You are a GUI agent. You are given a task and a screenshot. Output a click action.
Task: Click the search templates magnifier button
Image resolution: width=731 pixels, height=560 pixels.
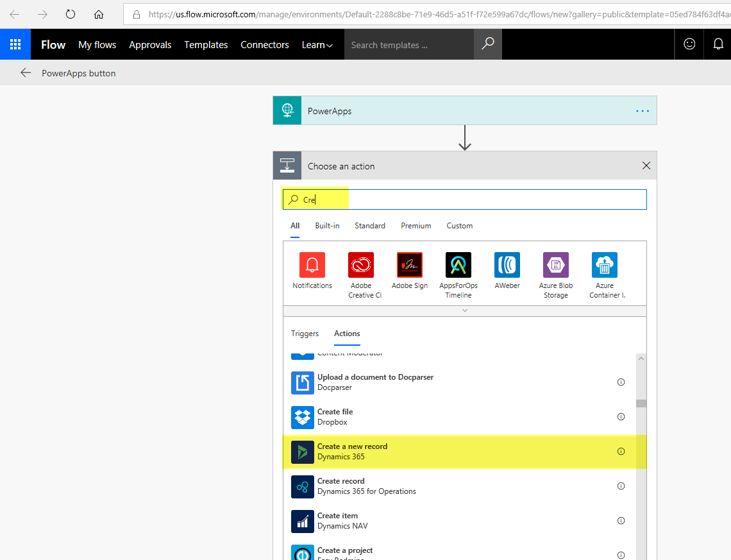point(487,44)
